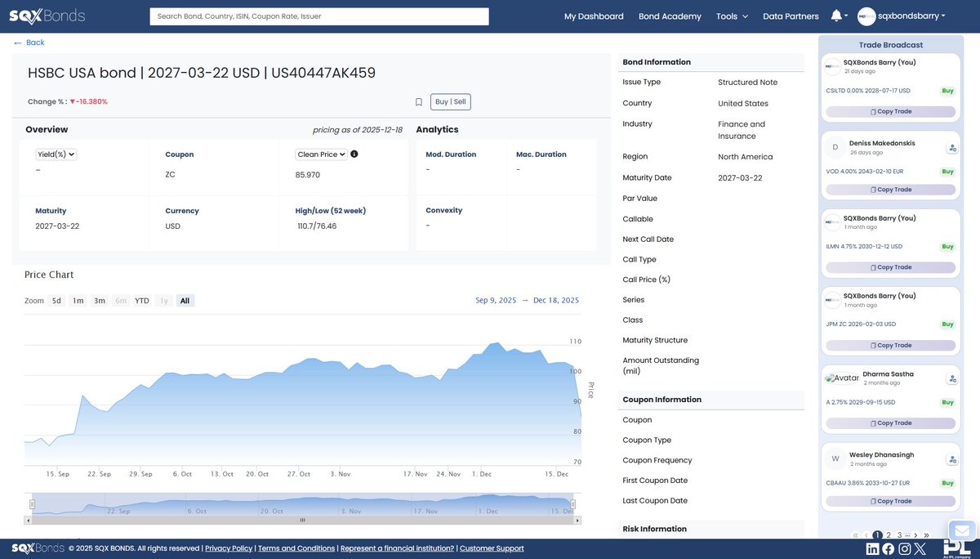
Task: Copy Trade for ILMN 4.75% 2030-12-12
Action: click(x=890, y=267)
